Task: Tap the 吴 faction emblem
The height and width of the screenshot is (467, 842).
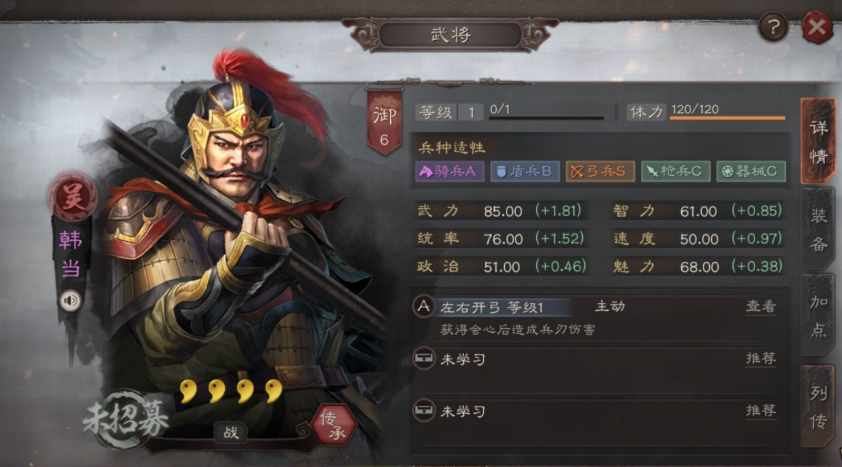Action: click(x=72, y=198)
